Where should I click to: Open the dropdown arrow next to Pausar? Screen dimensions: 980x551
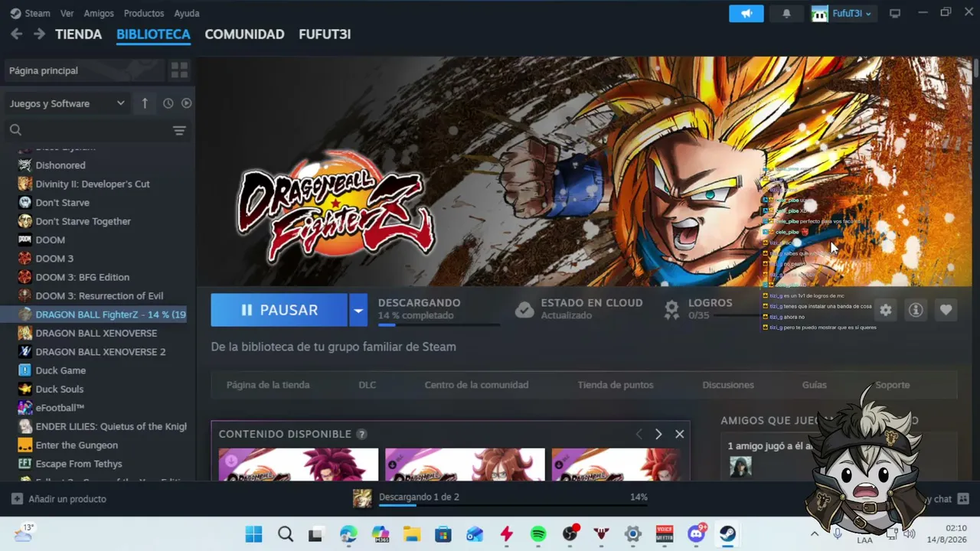358,310
